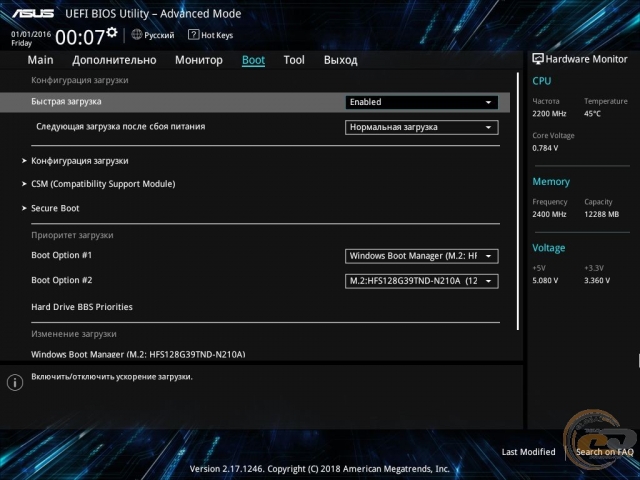This screenshot has height=480, width=640.
Task: Switch to the Дополнительно tab
Action: pos(114,60)
